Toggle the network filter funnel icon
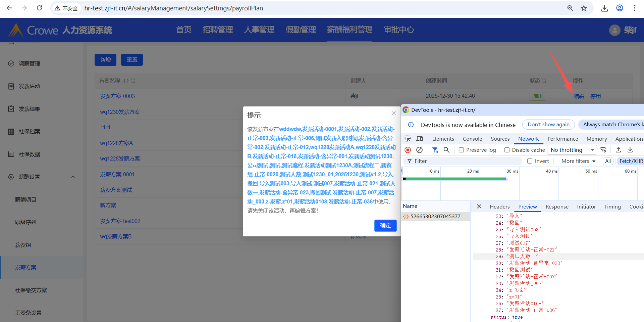Viewport: 644px width, 322px height. (435, 150)
